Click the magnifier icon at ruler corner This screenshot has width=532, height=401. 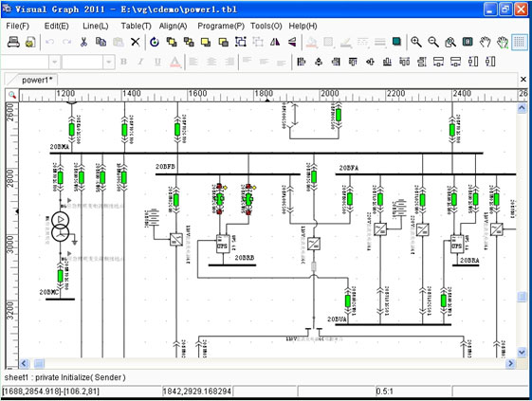pos(12,95)
